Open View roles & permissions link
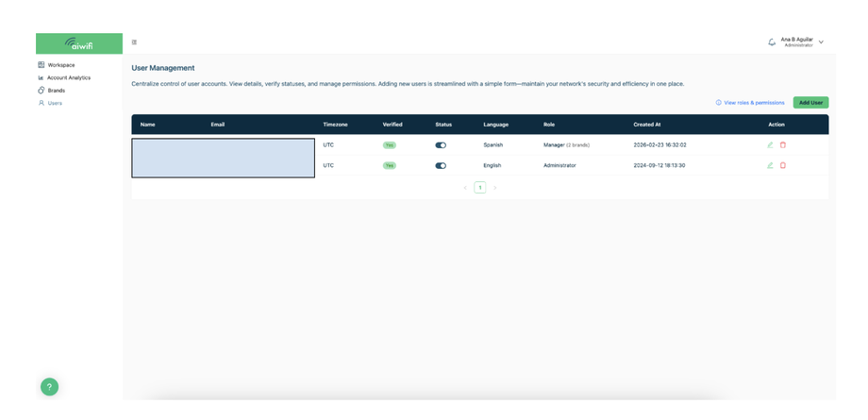This screenshot has width=868, height=420. (754, 103)
